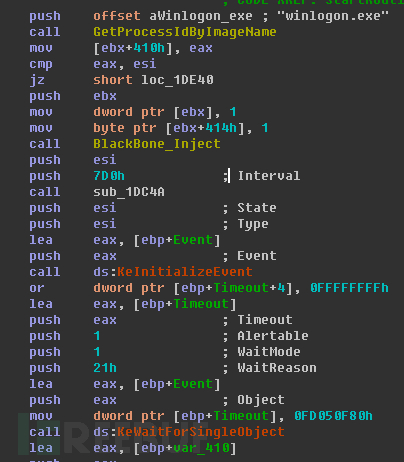404x462 pixels.
Task: Click the Timeout comment text
Action: coord(265,320)
